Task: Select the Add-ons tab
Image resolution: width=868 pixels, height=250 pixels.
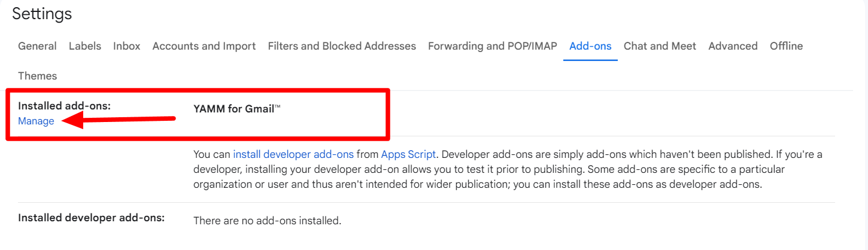Action: (x=590, y=46)
